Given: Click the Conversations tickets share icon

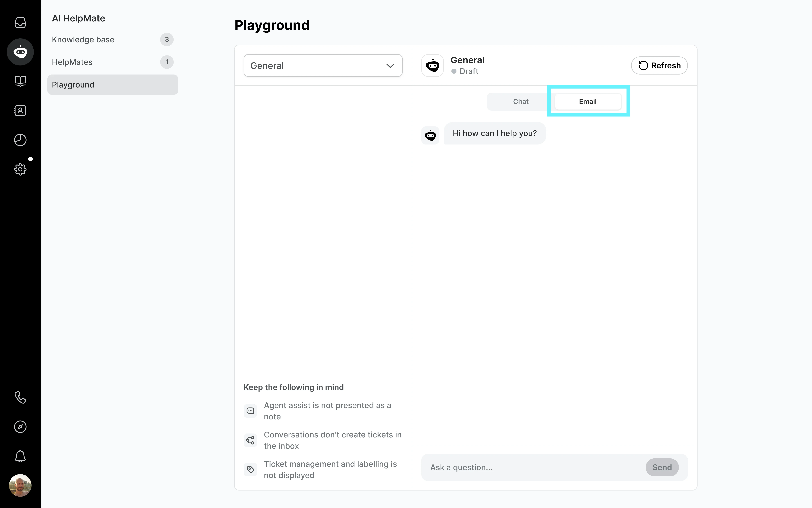Looking at the screenshot, I should tap(250, 440).
